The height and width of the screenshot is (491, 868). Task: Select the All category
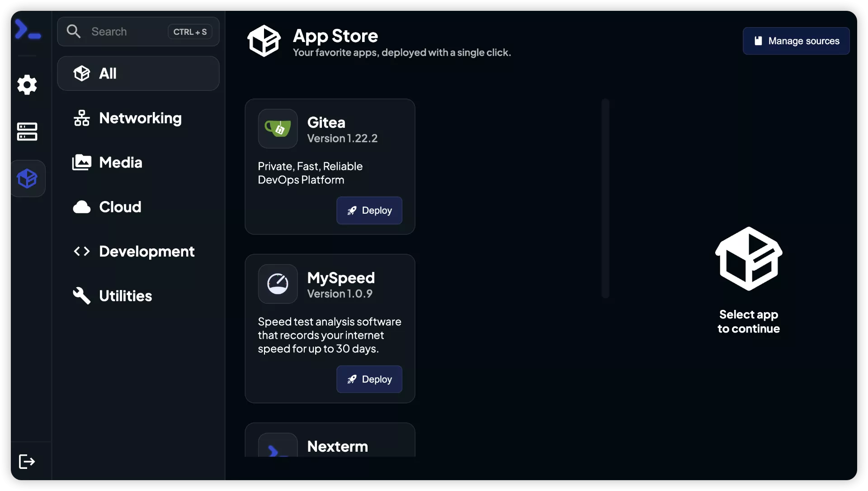point(138,73)
